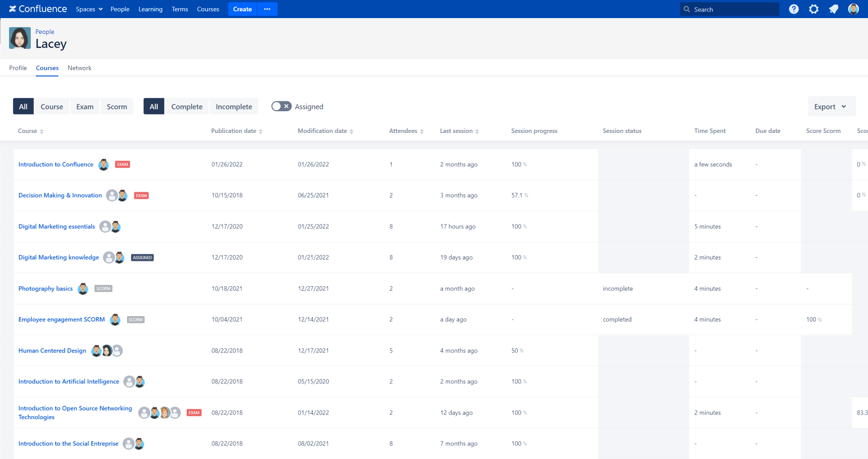
Task: Click the 'incomplete' session status cell
Action: pyautogui.click(x=618, y=289)
